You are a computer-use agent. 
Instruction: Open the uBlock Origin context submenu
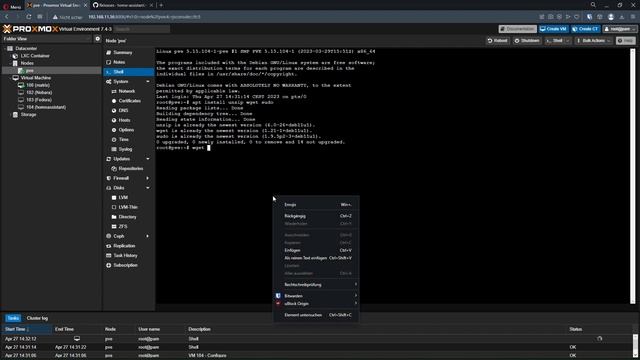coord(316,304)
